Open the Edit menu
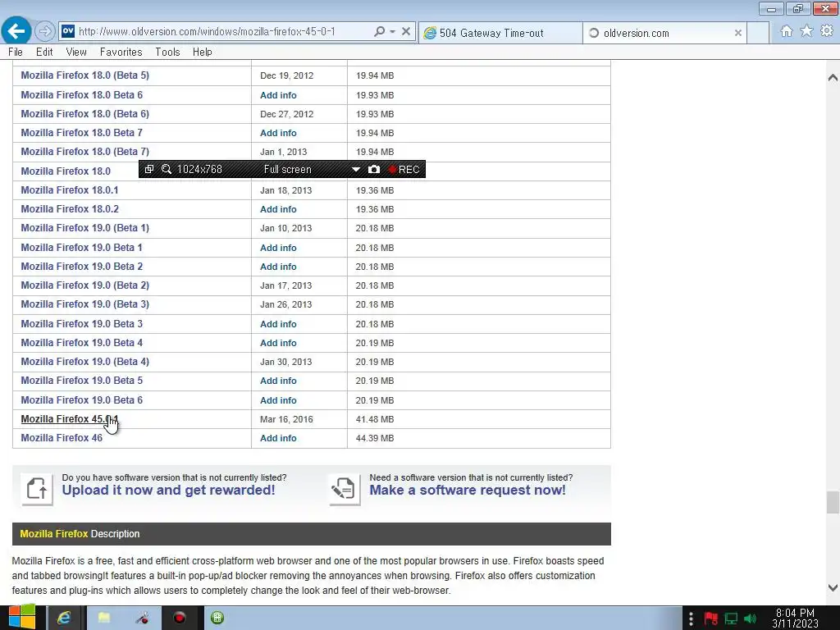Screen dimensions: 840x630 click(44, 52)
